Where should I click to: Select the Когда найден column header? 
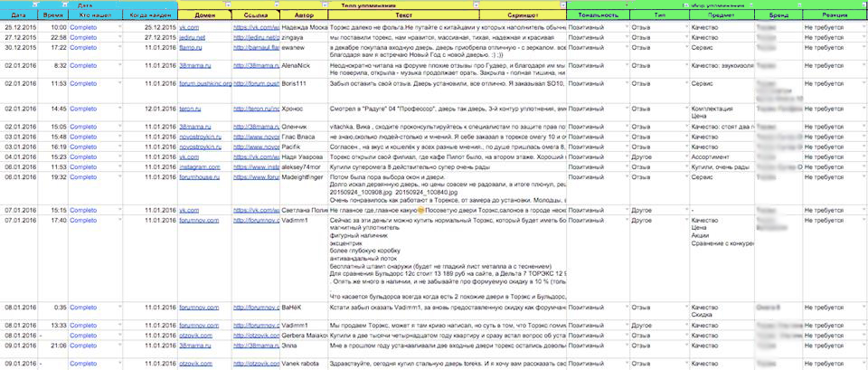click(x=149, y=15)
